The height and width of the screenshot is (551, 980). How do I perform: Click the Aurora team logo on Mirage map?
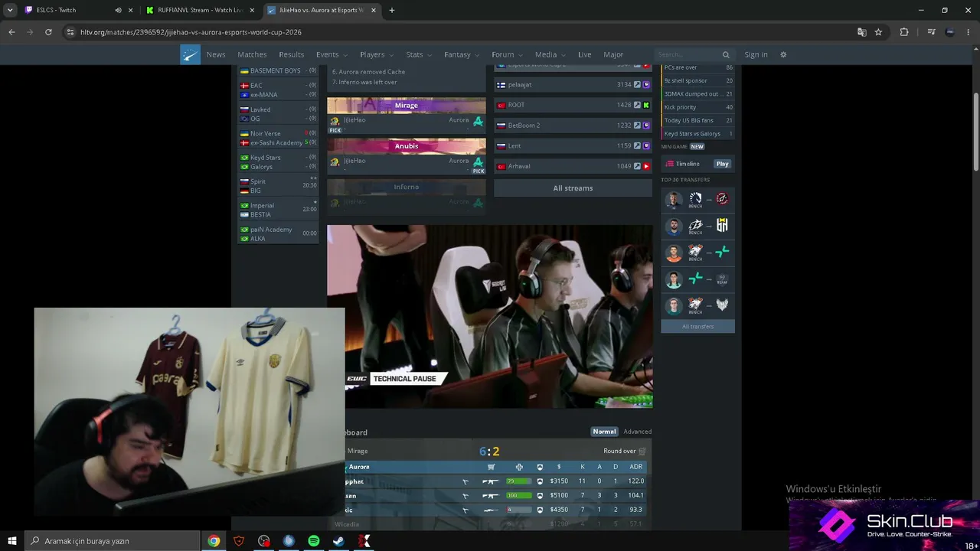(478, 121)
